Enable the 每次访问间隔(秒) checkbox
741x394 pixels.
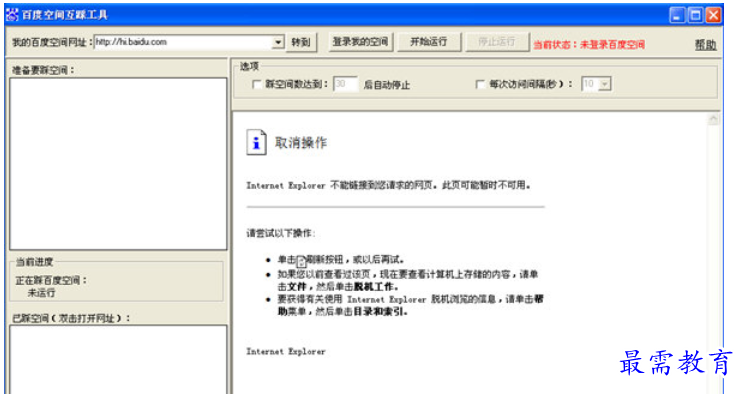(480, 85)
